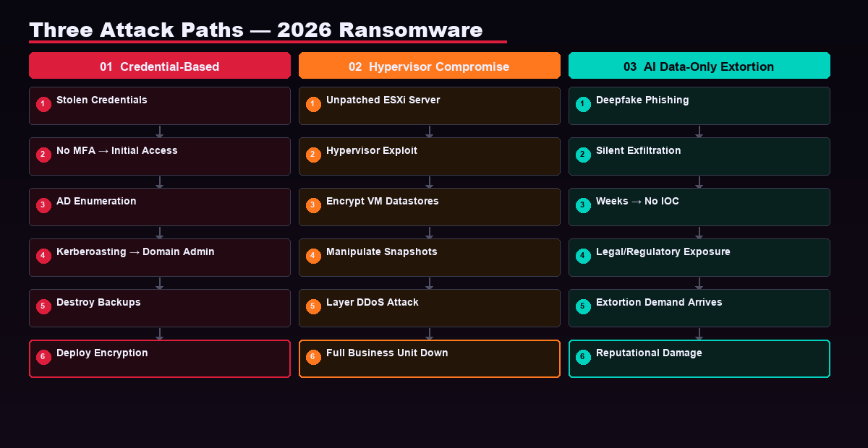Click the "Extortion Demand Arrives" step text

coord(659,302)
